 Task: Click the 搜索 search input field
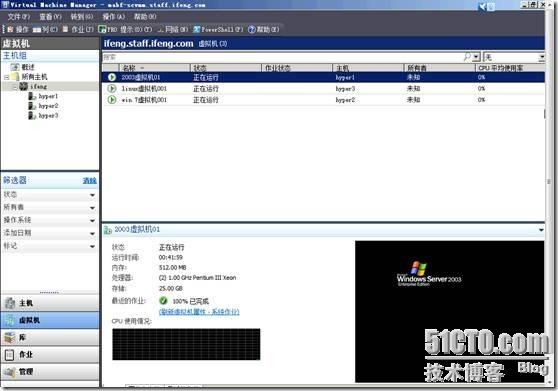click(x=283, y=57)
